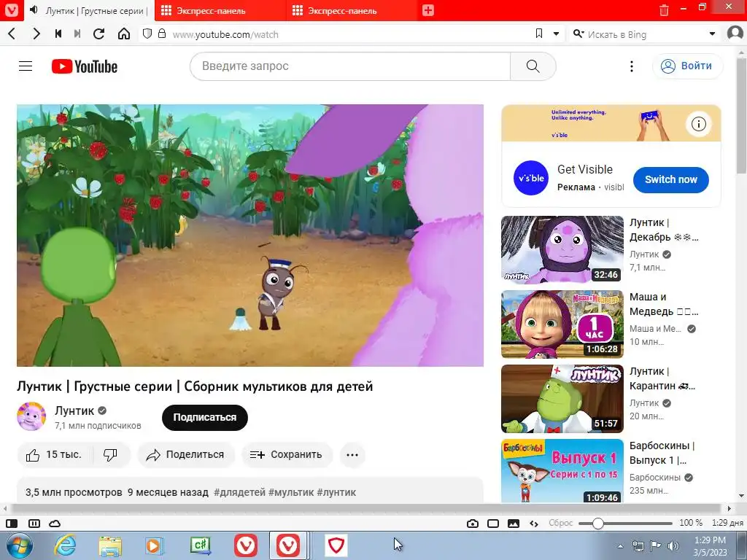Toggle window panel icon in status bar
The height and width of the screenshot is (560, 747).
(493, 524)
